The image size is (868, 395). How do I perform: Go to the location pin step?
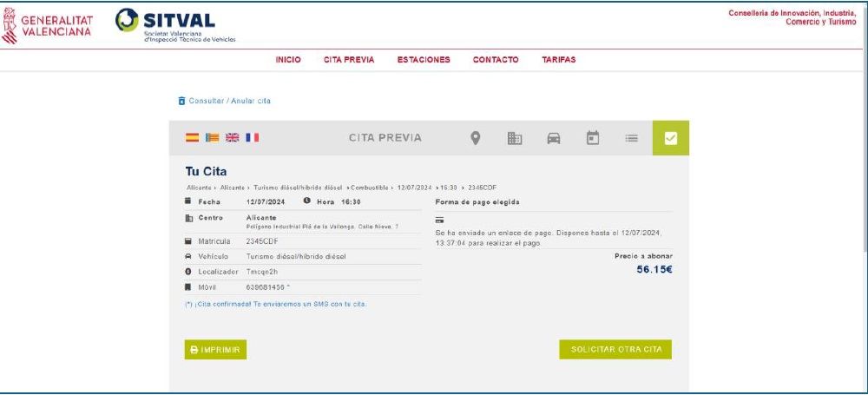(x=476, y=138)
